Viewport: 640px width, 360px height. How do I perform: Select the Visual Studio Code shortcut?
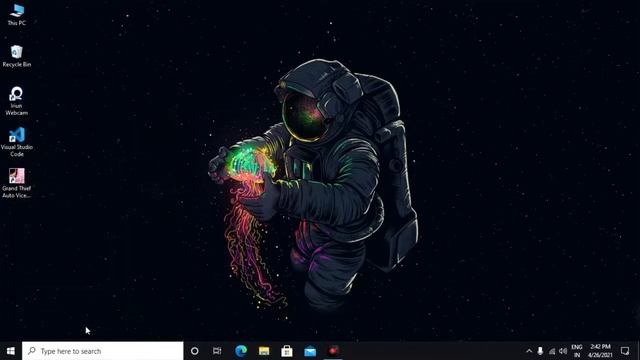tap(16, 142)
